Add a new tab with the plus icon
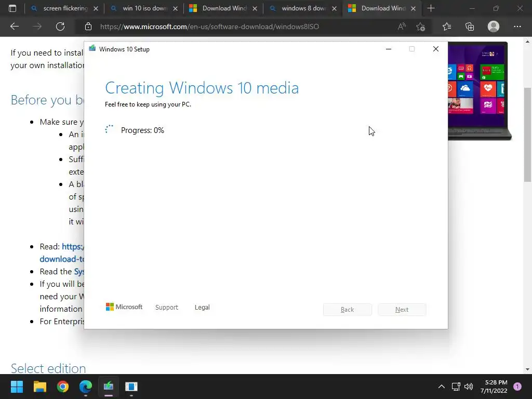532x399 pixels. (431, 8)
